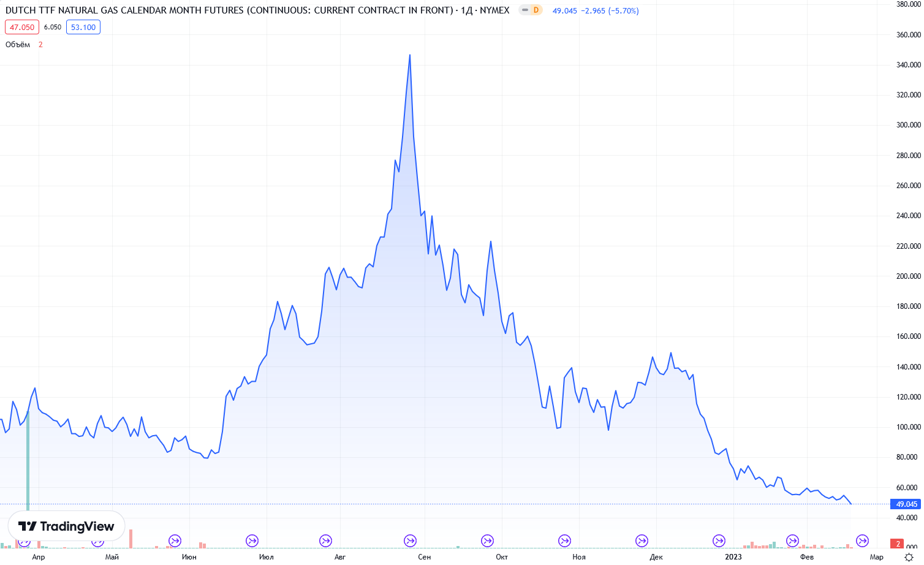Click the orange D delayed-data indicator
Viewport: 924px width, 565px height.
click(x=536, y=10)
